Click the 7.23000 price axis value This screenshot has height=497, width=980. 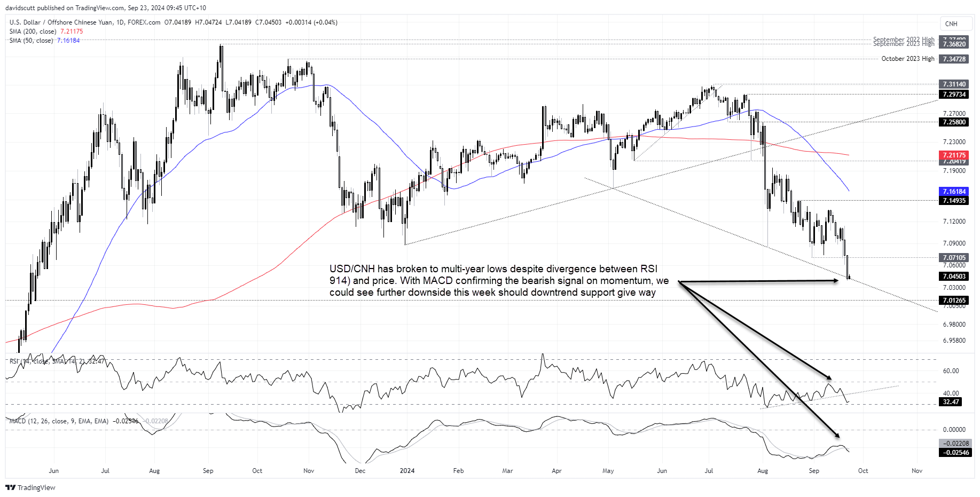pos(954,142)
